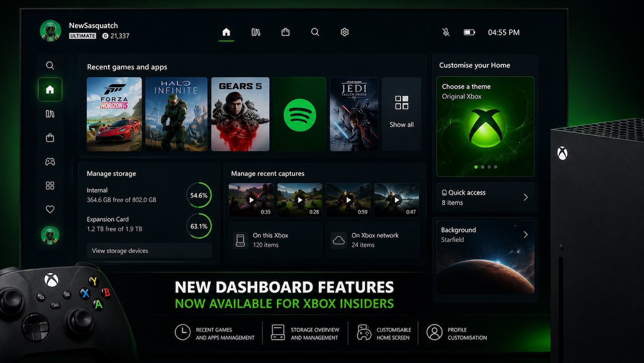The image size is (644, 363).
Task: Click the controller icon by Customisable Home Screen
Action: tap(364, 332)
